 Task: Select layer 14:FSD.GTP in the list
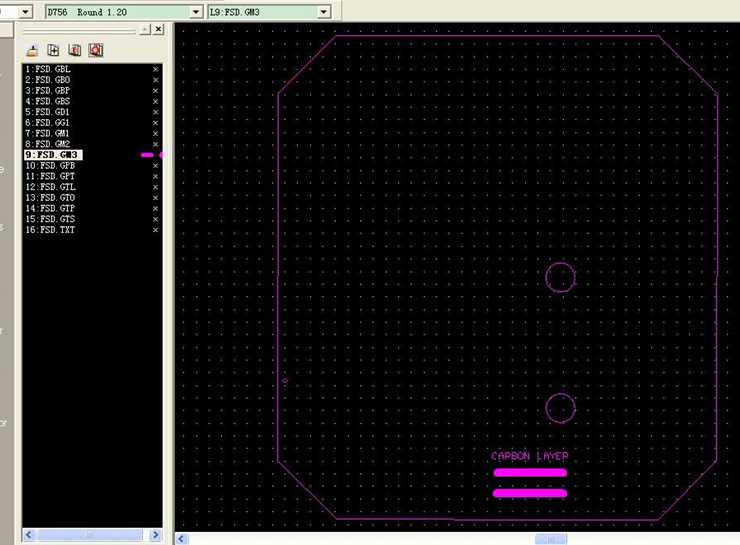[50, 208]
